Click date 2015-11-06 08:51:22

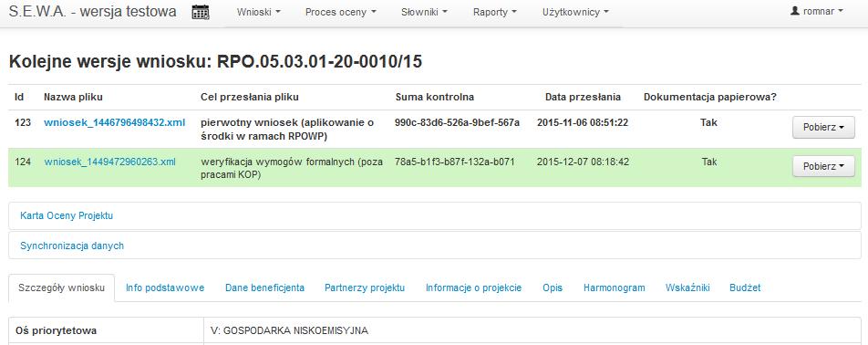(x=583, y=122)
